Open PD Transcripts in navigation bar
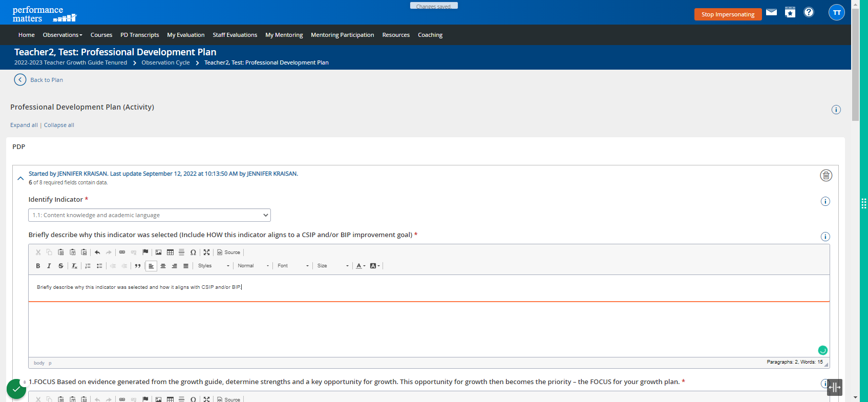Image resolution: width=868 pixels, height=402 pixels. coord(140,35)
